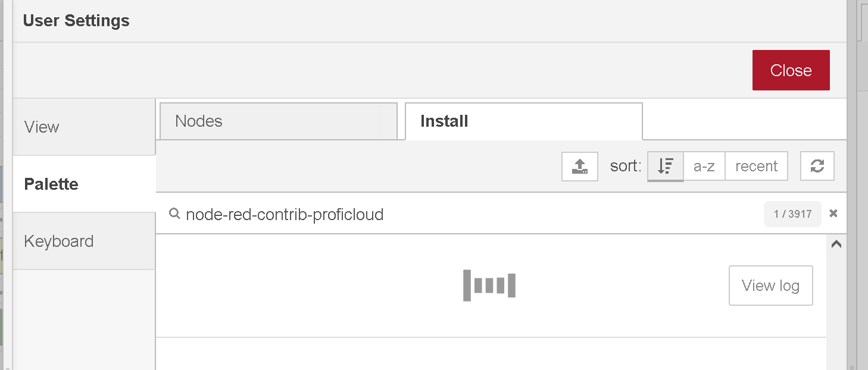Screen dimensions: 868x370
Task: Sort modules a-z
Action: pos(704,167)
